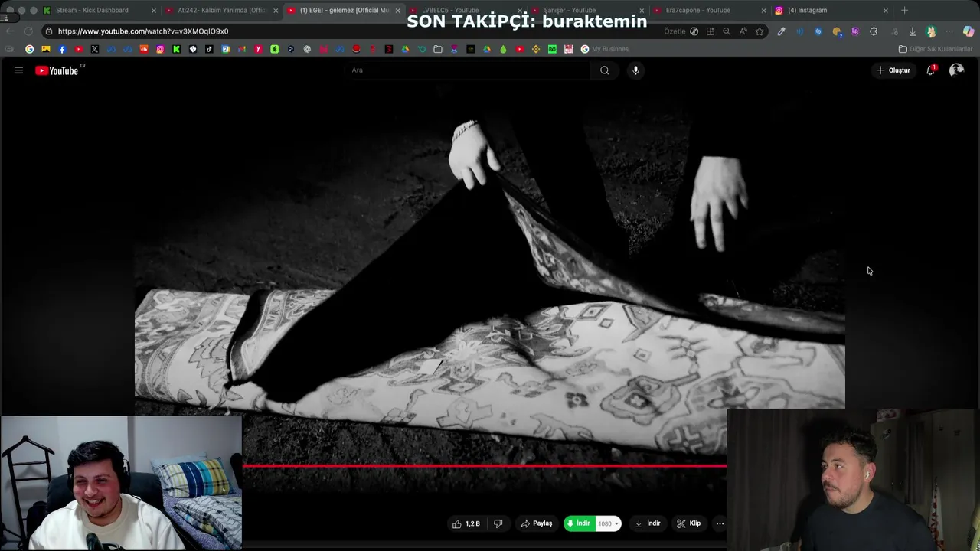Add page to favorites star icon
The width and height of the screenshot is (980, 551).
pos(759,31)
